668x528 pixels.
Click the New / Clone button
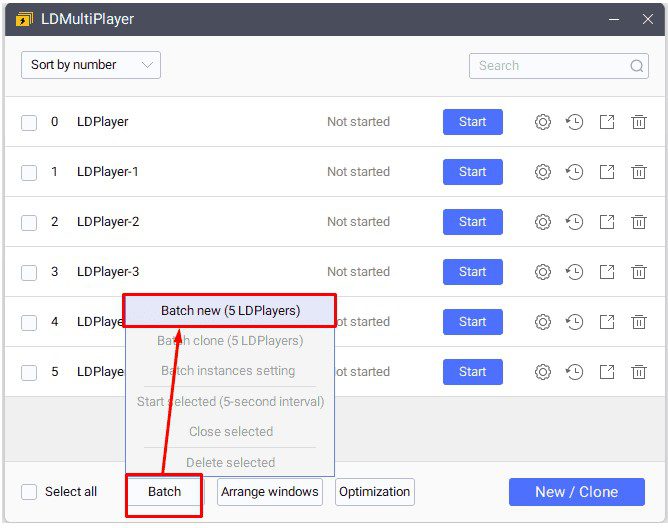[576, 492]
